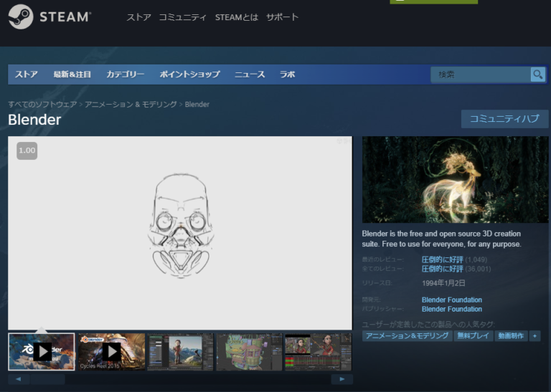Click the search magnifier icon

(x=537, y=75)
